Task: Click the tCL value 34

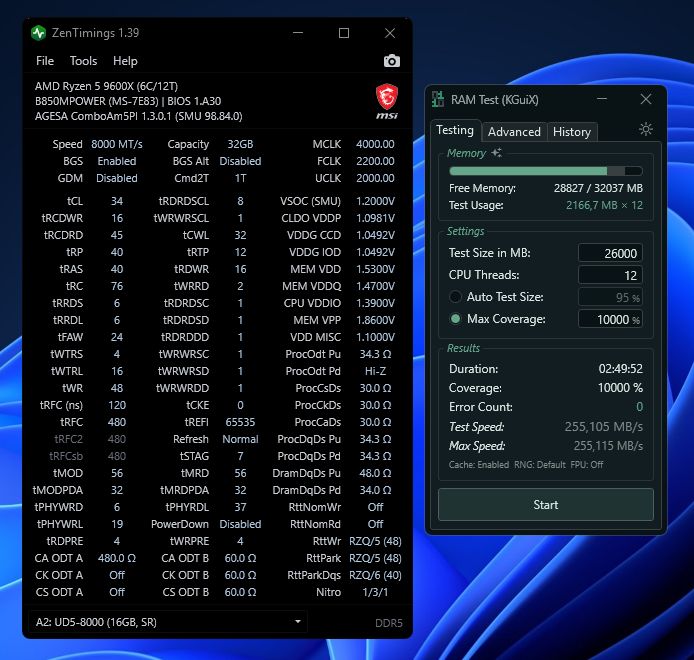Action: (117, 201)
